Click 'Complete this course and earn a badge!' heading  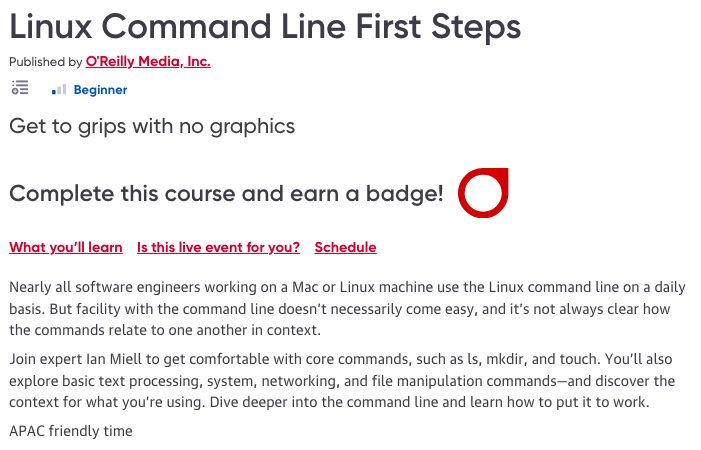226,194
